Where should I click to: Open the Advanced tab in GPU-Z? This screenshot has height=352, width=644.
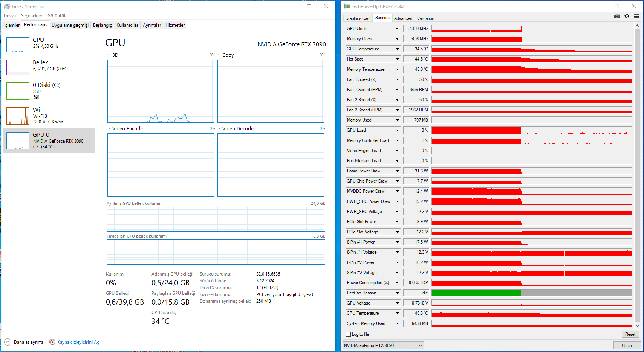pos(403,18)
